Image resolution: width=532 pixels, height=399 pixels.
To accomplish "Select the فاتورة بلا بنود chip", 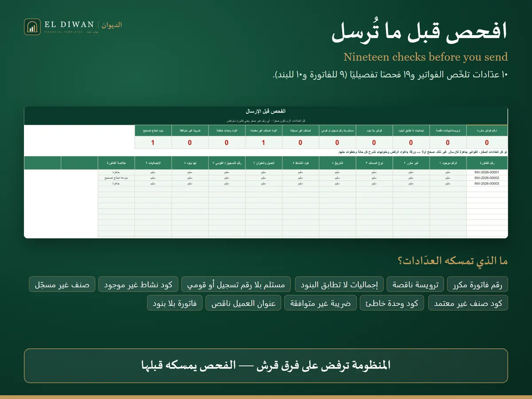I will (x=175, y=303).
